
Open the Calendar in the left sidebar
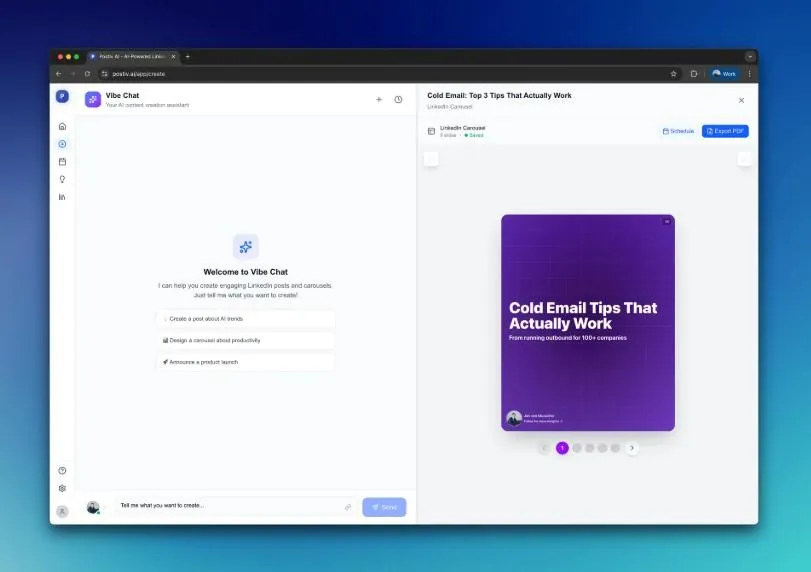click(63, 161)
